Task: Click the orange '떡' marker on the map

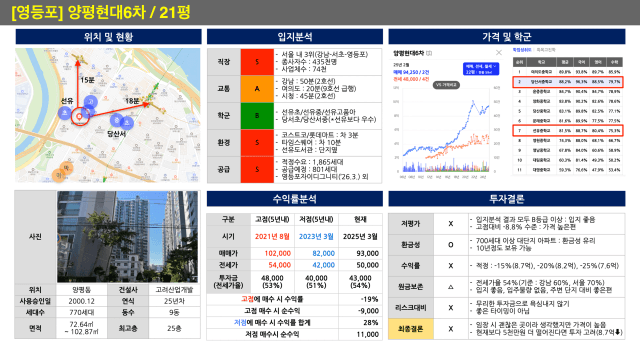Action: (66, 168)
